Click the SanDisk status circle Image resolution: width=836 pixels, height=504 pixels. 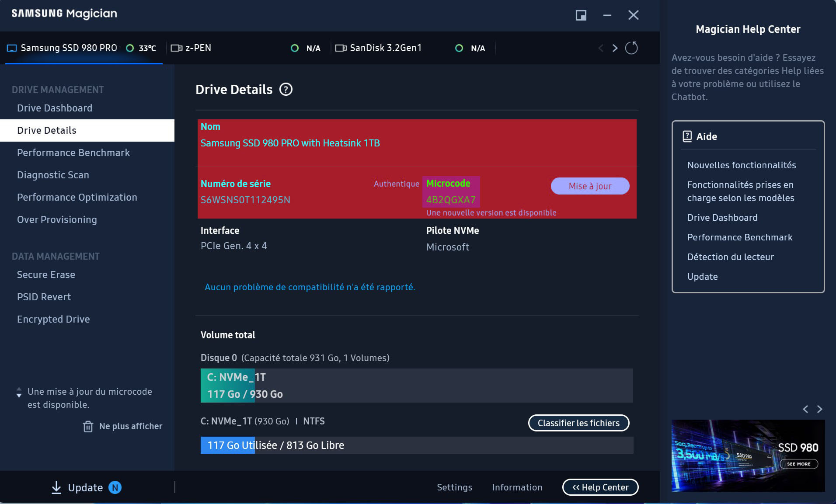pyautogui.click(x=459, y=48)
